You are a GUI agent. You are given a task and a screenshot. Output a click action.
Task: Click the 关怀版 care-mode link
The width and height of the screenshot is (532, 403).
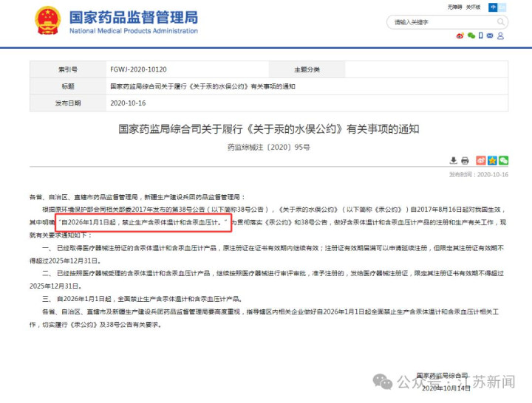tap(473, 7)
